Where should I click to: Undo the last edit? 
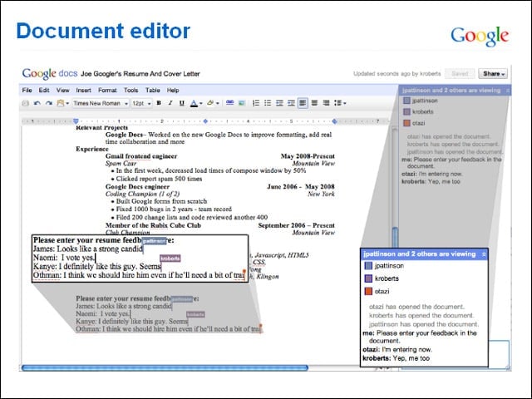point(37,103)
